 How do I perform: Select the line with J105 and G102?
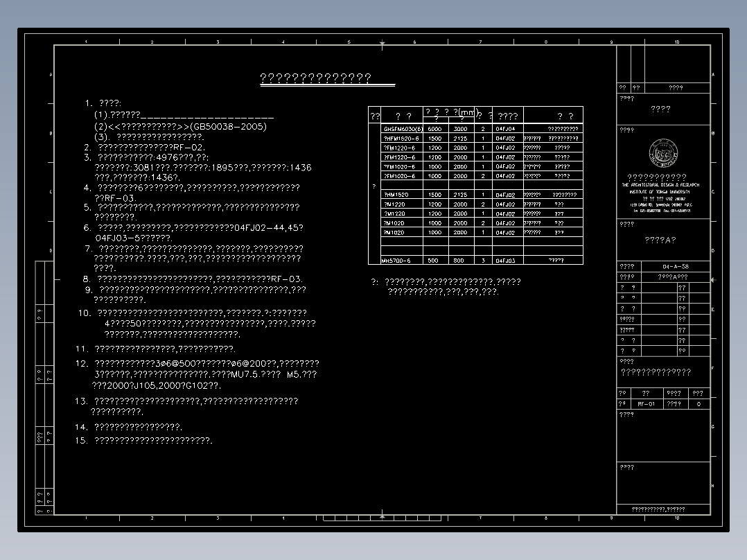click(x=157, y=385)
